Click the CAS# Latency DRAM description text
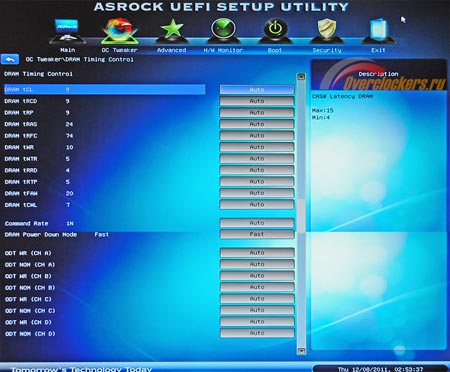 click(x=342, y=96)
